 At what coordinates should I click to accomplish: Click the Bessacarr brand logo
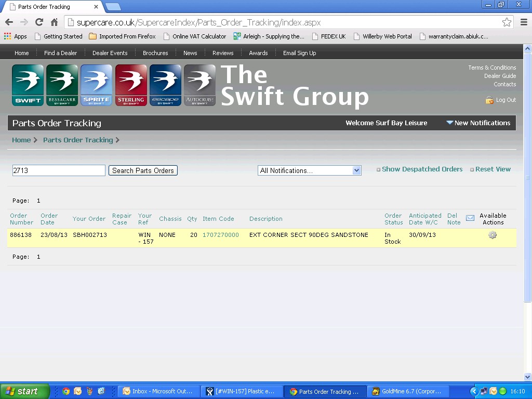coord(62,85)
